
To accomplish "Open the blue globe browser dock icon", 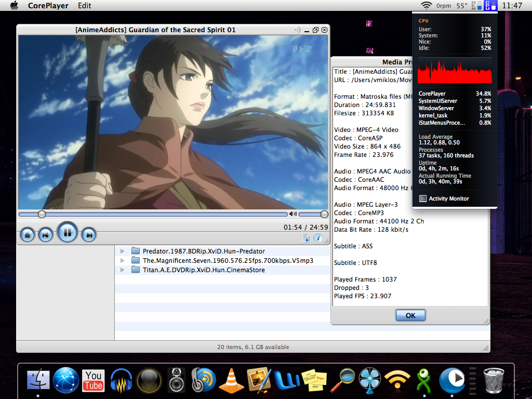I will 66,380.
